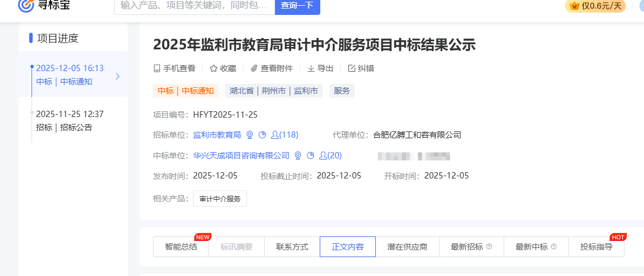Screen dimensions: 644x276
Task: Click pie chart icon beside 华兴天成项目咨询有限公司
Action: click(x=311, y=156)
